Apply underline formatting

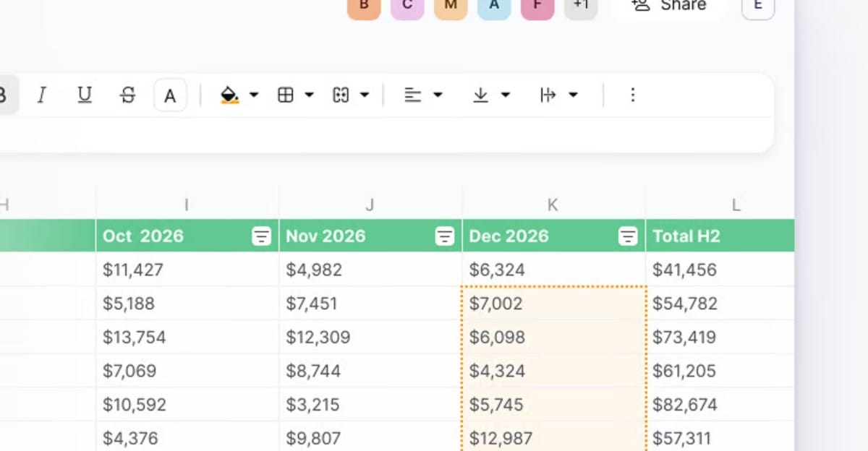85,95
